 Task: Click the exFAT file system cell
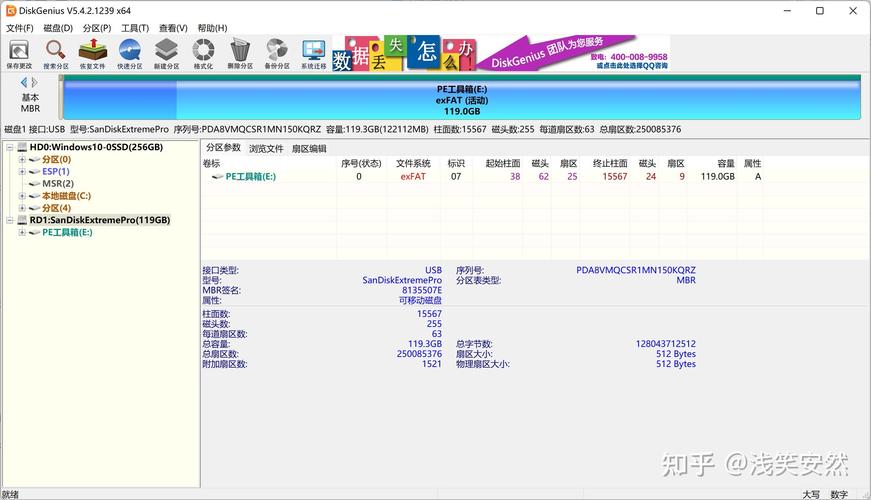(x=413, y=177)
